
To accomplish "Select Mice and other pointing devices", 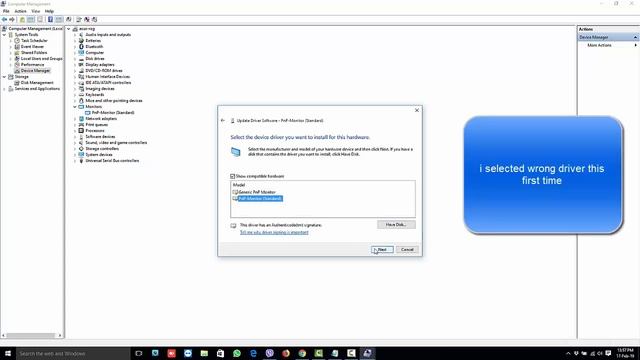I will pyautogui.click(x=113, y=100).
